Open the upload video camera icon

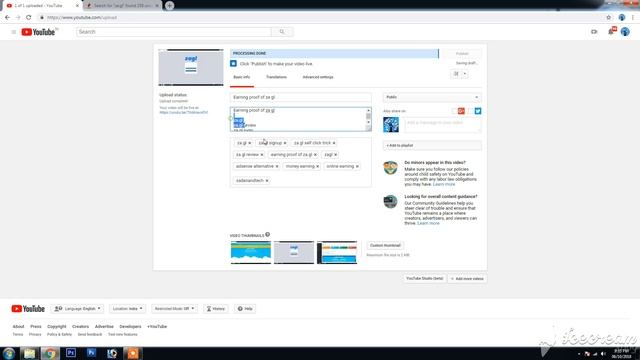pyautogui.click(x=594, y=32)
